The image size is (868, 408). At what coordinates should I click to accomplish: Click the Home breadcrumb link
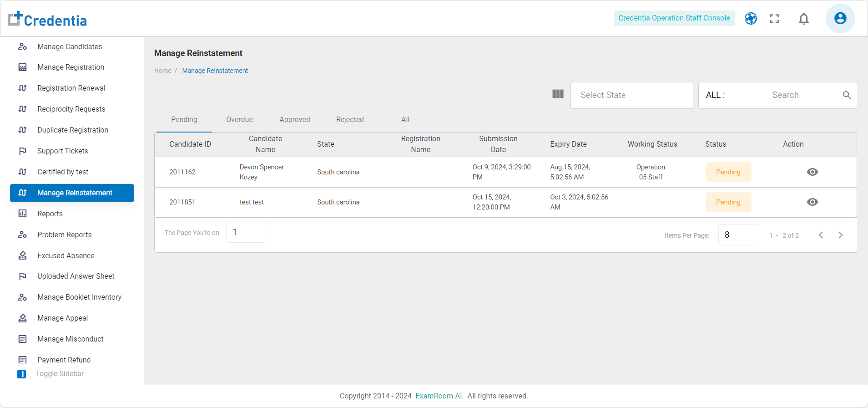pyautogui.click(x=163, y=71)
